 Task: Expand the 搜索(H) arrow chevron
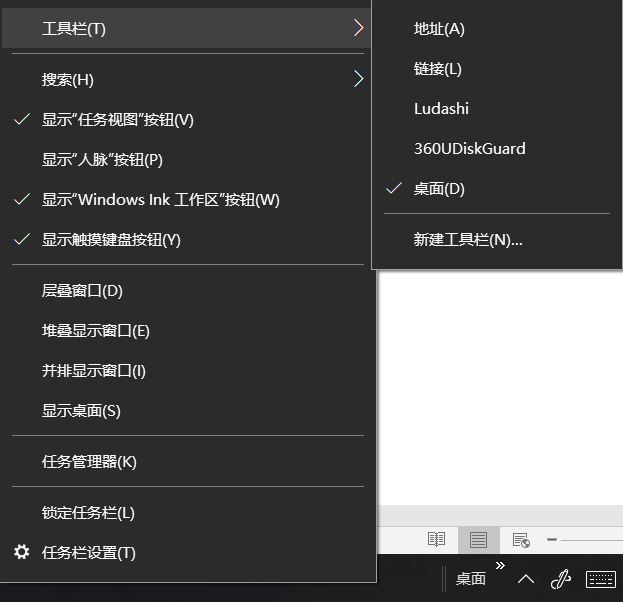(358, 79)
